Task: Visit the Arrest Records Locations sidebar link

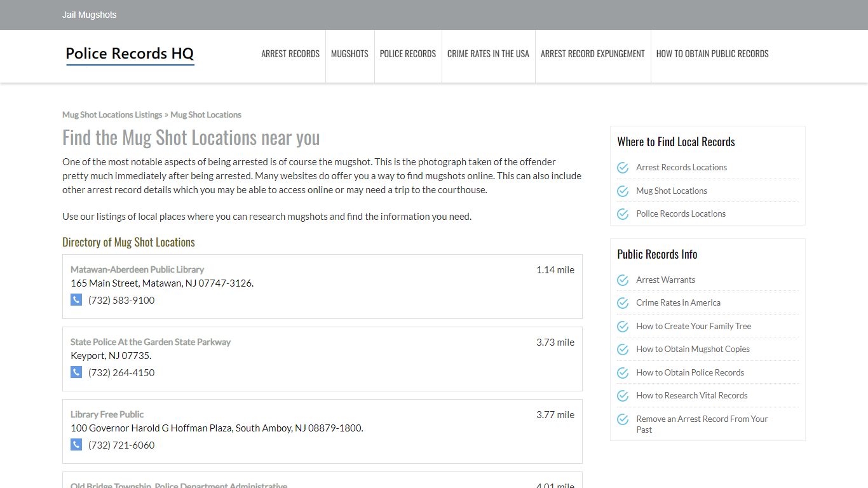Action: [682, 168]
